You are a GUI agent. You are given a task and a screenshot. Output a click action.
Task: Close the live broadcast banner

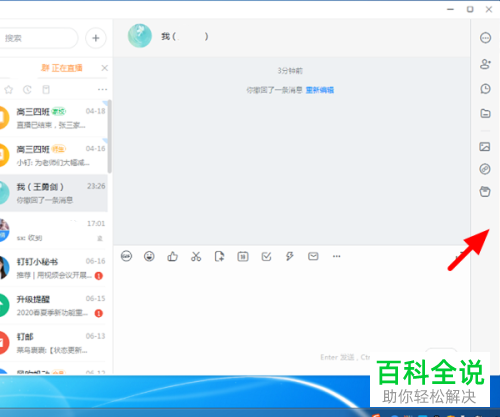(x=104, y=68)
